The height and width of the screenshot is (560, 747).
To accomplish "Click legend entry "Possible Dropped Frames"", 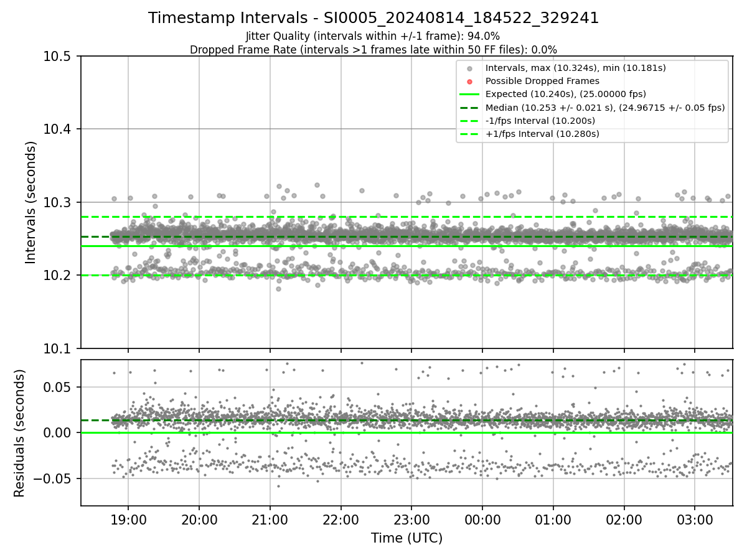I will tap(542, 81).
